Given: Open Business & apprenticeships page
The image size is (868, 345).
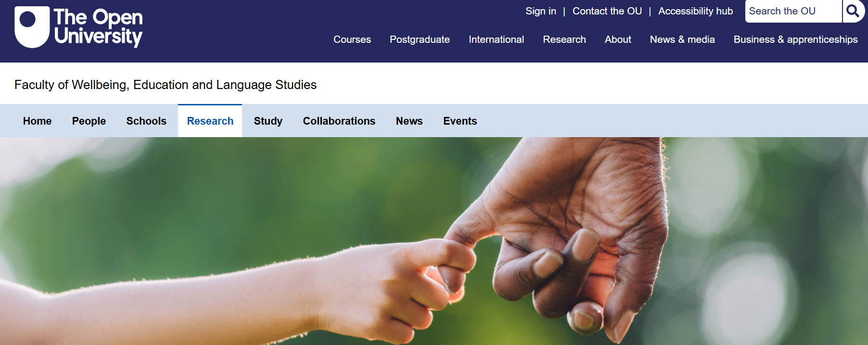Looking at the screenshot, I should [795, 39].
